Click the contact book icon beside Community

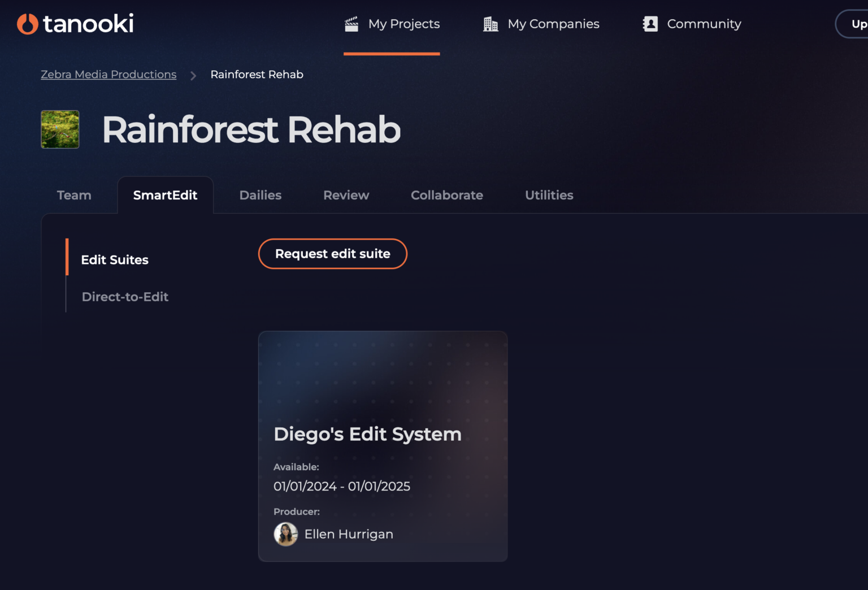coord(650,24)
